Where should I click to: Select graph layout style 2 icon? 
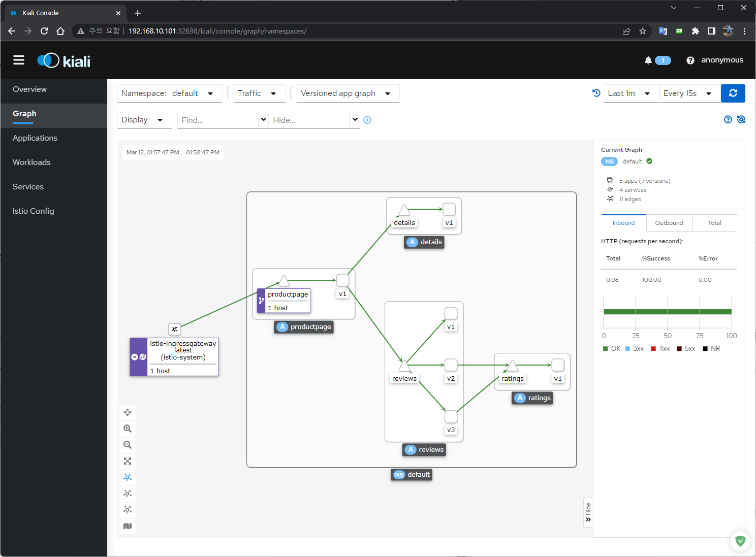coord(128,494)
